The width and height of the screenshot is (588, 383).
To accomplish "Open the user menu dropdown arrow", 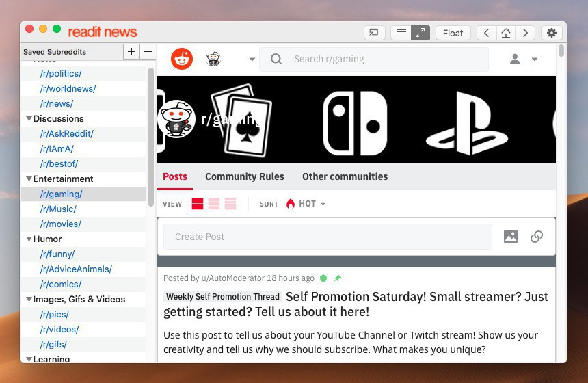I will point(535,60).
